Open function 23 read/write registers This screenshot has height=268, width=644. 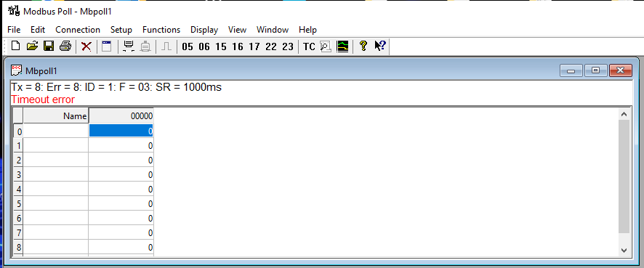(x=288, y=46)
